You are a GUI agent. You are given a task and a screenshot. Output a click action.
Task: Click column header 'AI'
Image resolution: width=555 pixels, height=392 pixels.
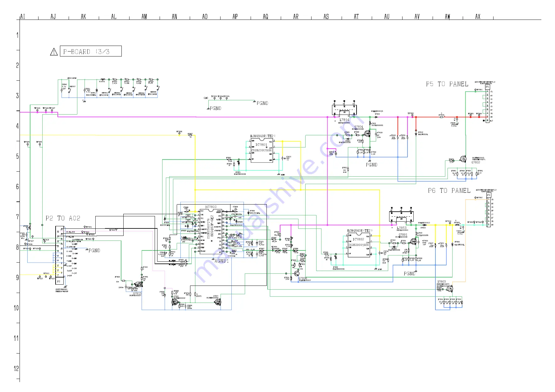(x=23, y=16)
